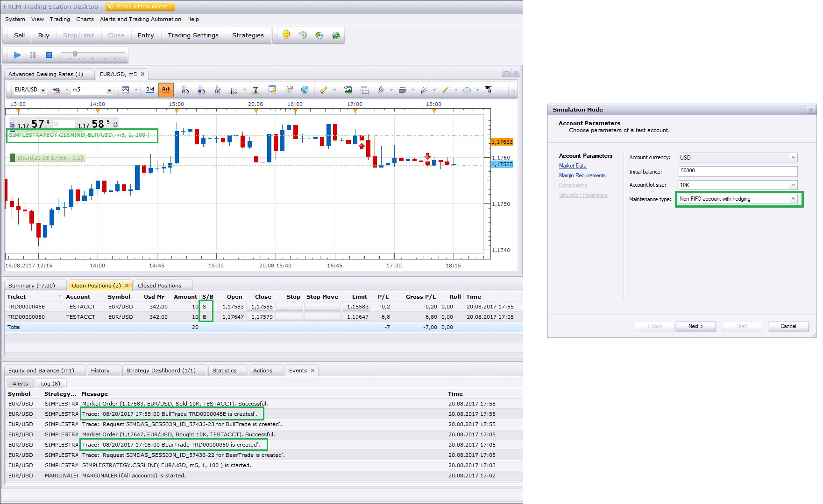Open the Account lot size dropdown

[793, 185]
